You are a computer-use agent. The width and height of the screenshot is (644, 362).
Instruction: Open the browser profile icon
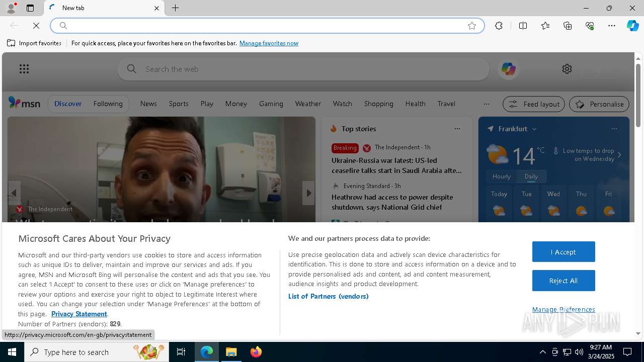pyautogui.click(x=11, y=8)
